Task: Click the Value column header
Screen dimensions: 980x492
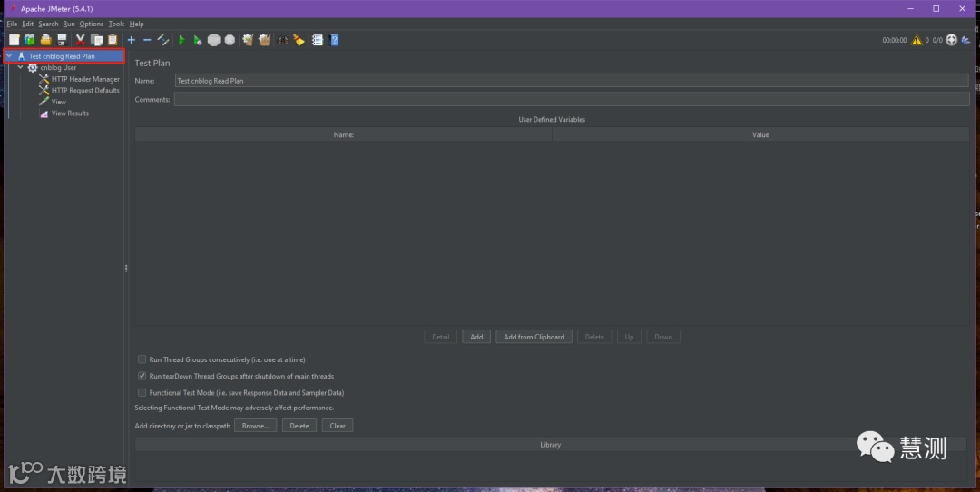Action: pyautogui.click(x=760, y=135)
